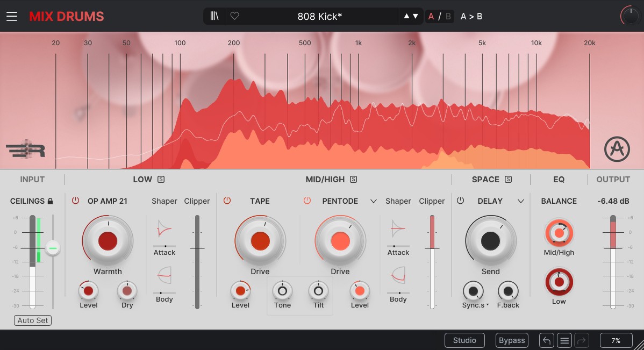Select preset slot B

point(448,17)
